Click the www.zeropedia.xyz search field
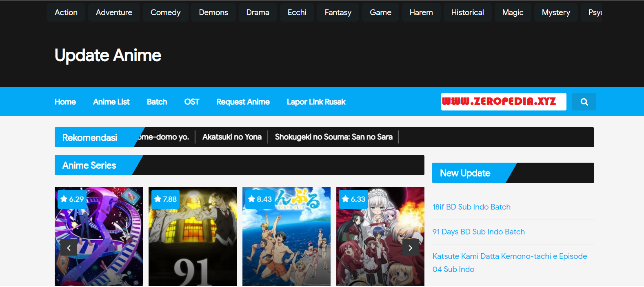Image resolution: width=644 pixels, height=287 pixels. (504, 102)
